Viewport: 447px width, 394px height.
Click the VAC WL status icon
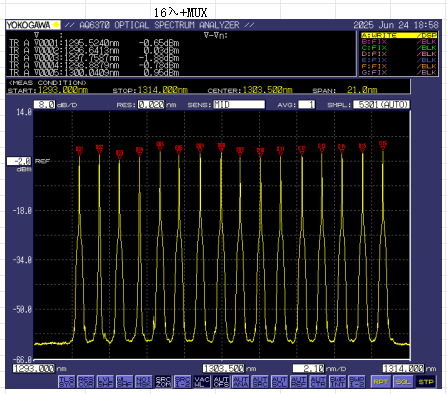point(202,382)
